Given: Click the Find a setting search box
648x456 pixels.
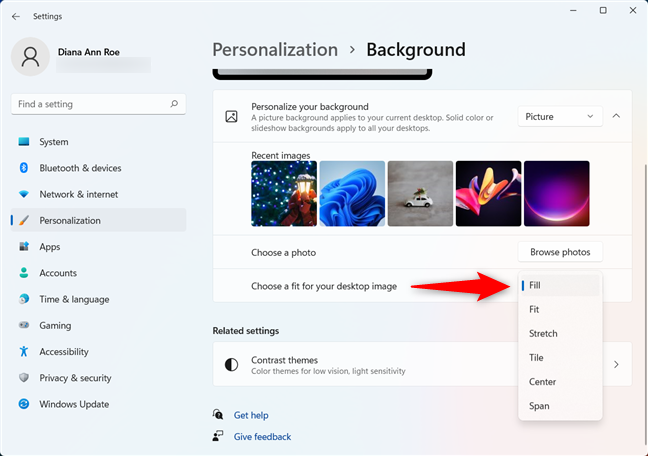Looking at the screenshot, I should coord(98,104).
